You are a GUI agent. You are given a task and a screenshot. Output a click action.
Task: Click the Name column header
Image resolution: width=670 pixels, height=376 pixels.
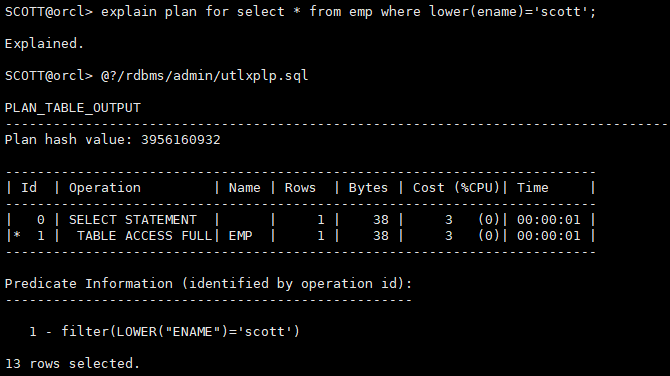244,188
